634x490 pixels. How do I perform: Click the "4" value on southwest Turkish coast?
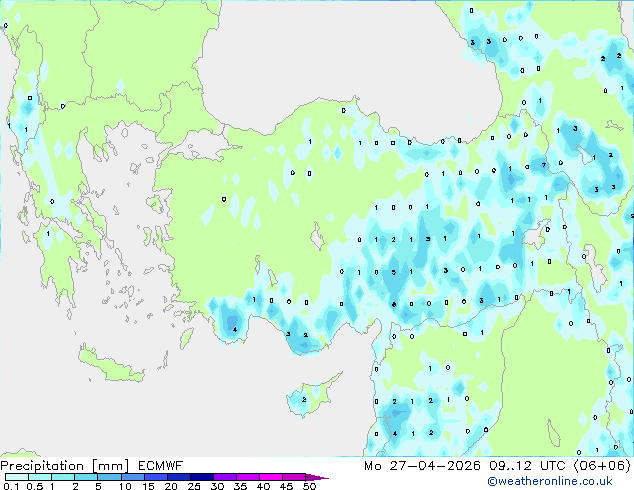[235, 329]
